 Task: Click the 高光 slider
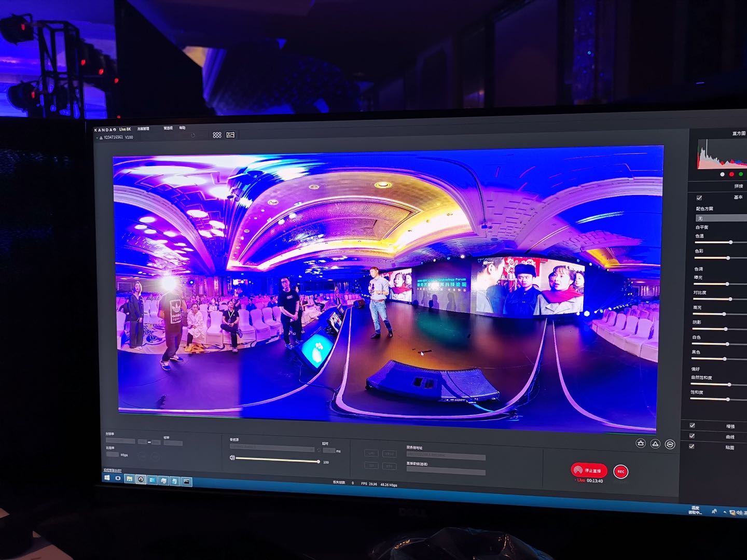[719, 314]
